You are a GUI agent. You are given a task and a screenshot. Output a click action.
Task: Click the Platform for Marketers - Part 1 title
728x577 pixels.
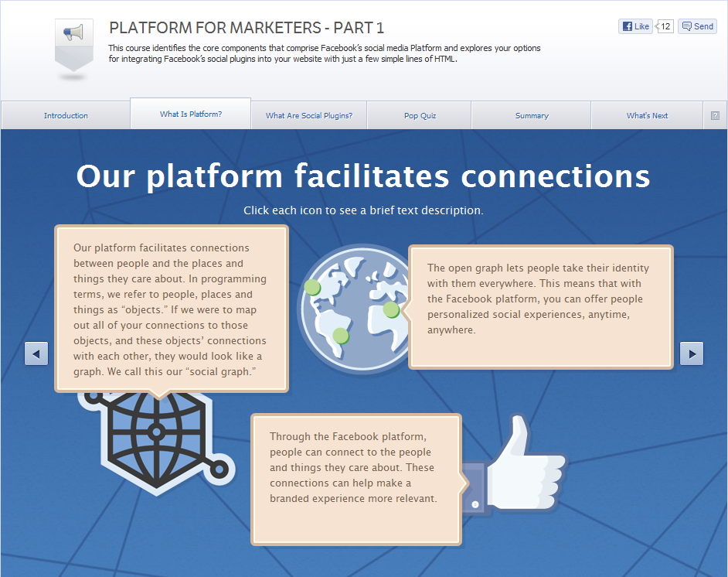click(247, 28)
